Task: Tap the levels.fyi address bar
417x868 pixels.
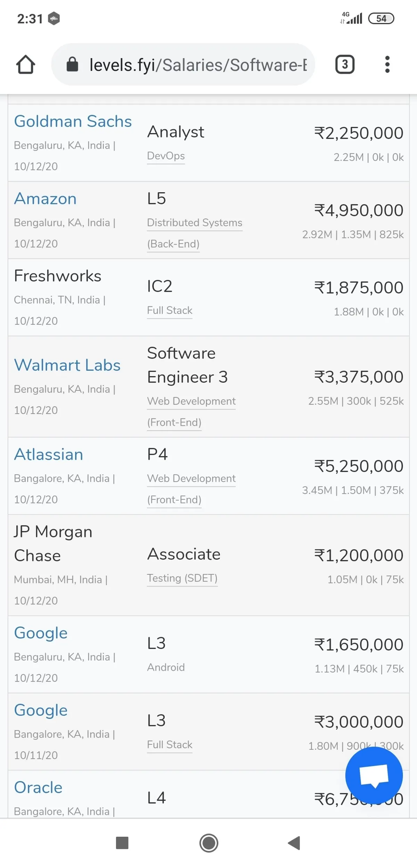Action: tap(197, 65)
